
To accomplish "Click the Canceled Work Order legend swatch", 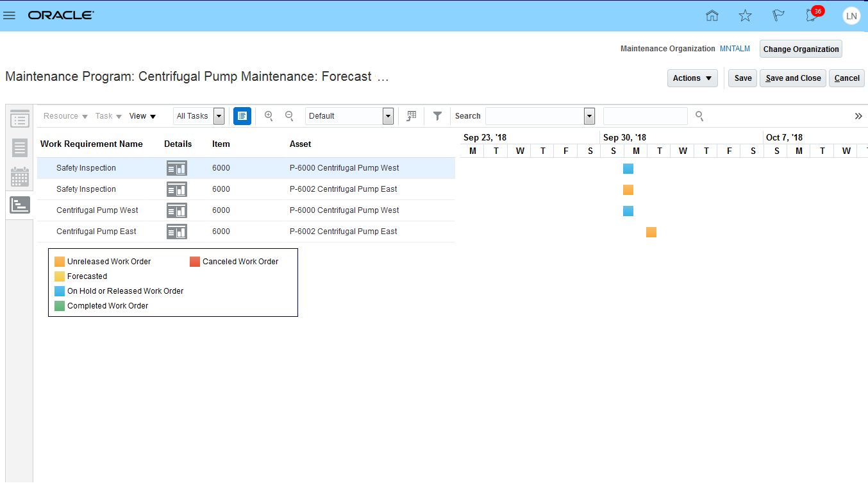I will [x=195, y=262].
